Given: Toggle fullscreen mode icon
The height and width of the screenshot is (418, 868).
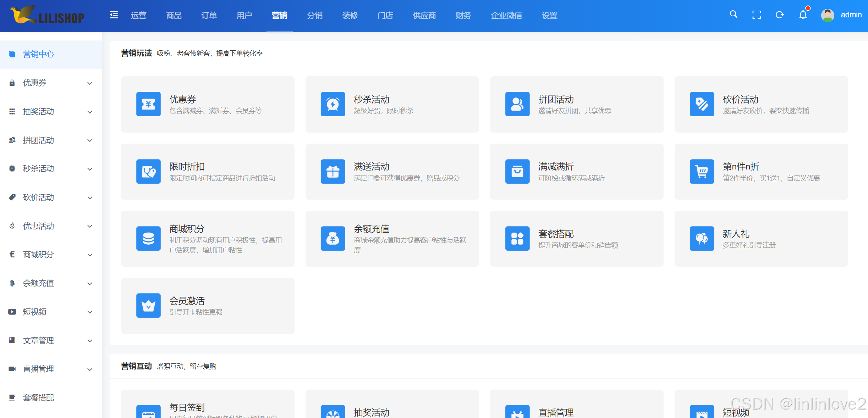Looking at the screenshot, I should click(757, 15).
